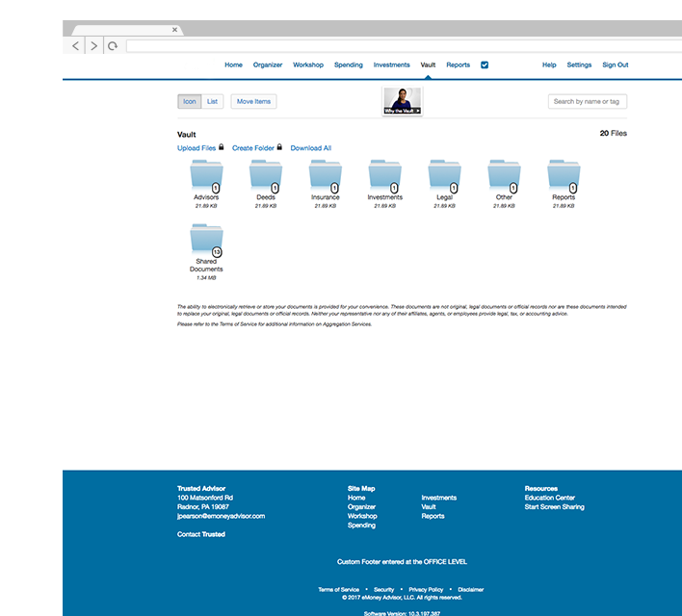
Task: Open Disclaimer footer link
Action: tap(471, 589)
